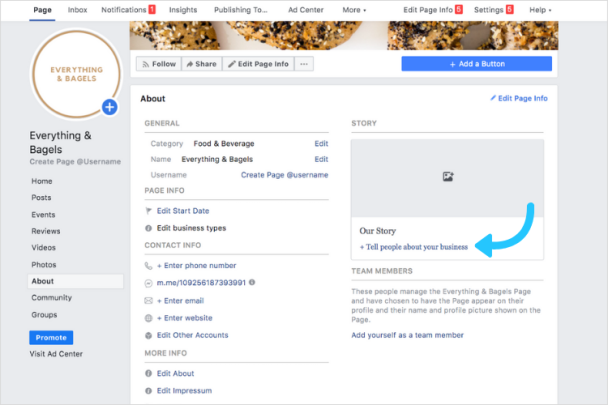
Task: Click Add yourself as a team member
Action: tap(407, 335)
